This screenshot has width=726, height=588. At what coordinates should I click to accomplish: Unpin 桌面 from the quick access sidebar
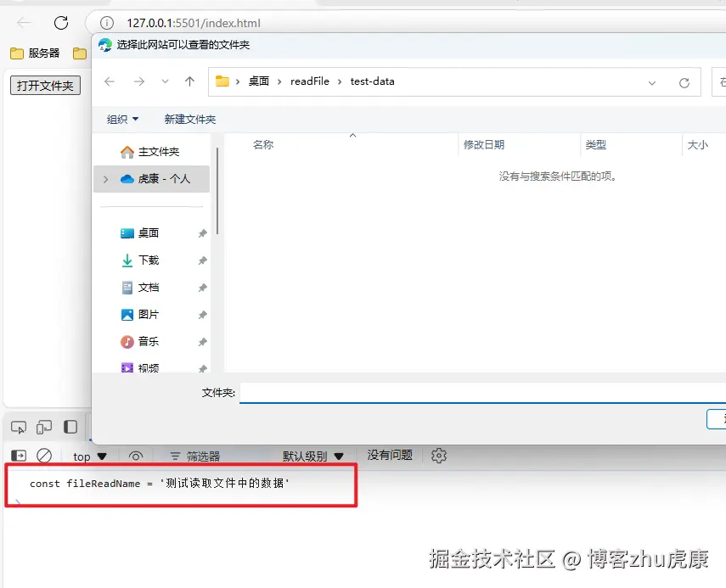(201, 232)
